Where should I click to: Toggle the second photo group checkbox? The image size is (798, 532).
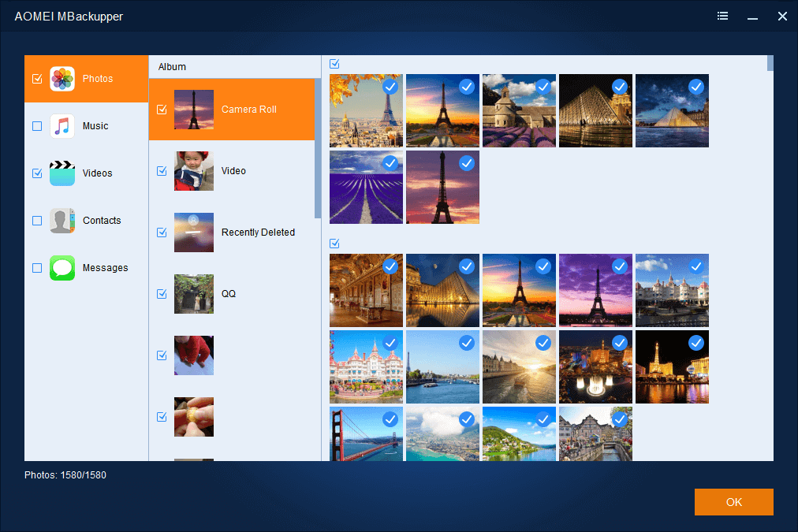coord(334,244)
